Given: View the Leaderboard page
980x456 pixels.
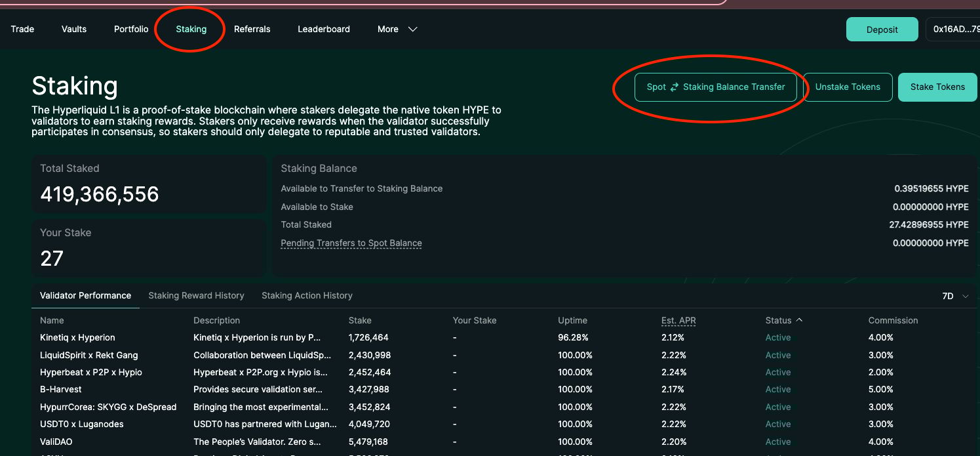Looking at the screenshot, I should pyautogui.click(x=324, y=29).
